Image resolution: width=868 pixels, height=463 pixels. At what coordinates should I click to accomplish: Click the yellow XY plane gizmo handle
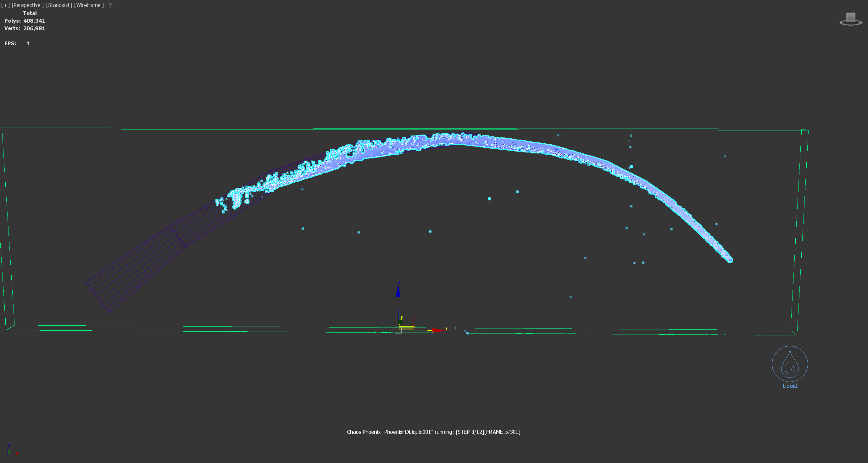(x=407, y=328)
